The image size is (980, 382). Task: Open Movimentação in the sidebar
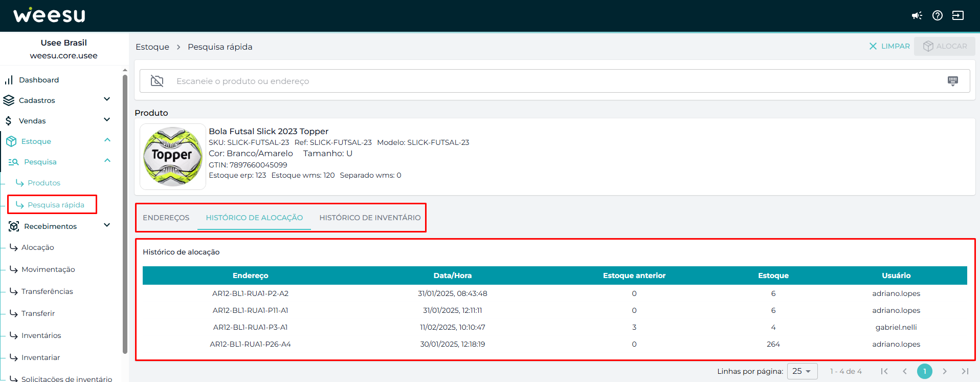pos(48,269)
